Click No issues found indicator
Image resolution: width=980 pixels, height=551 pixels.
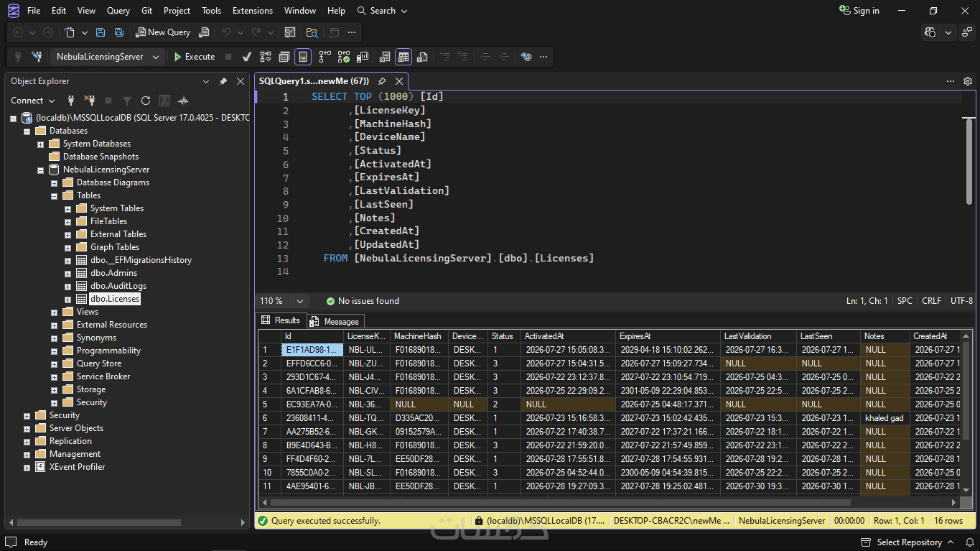(x=363, y=301)
